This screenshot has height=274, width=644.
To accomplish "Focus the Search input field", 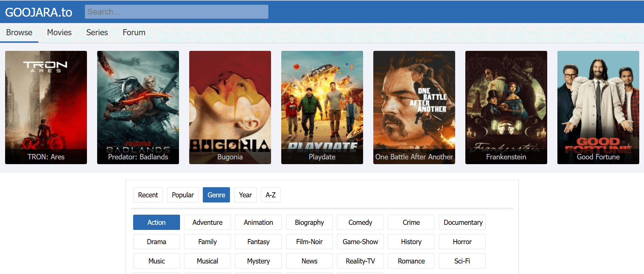I will (176, 12).
